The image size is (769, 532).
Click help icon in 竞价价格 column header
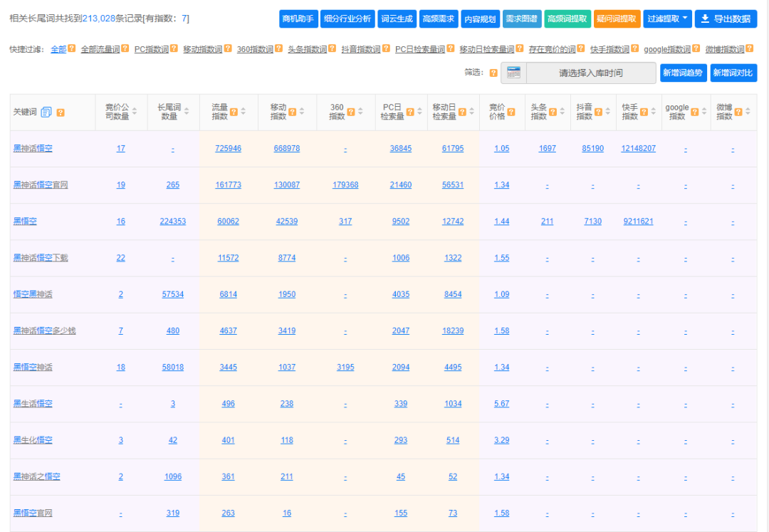click(511, 112)
